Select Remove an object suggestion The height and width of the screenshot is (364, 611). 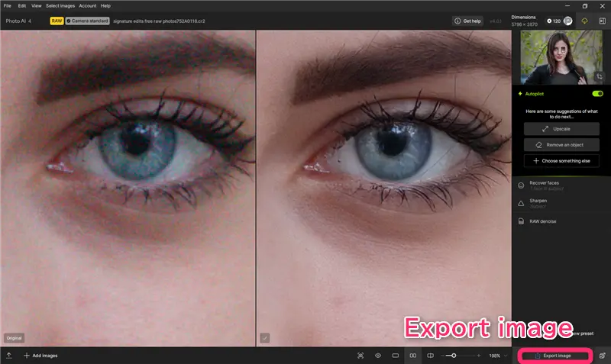[561, 145]
